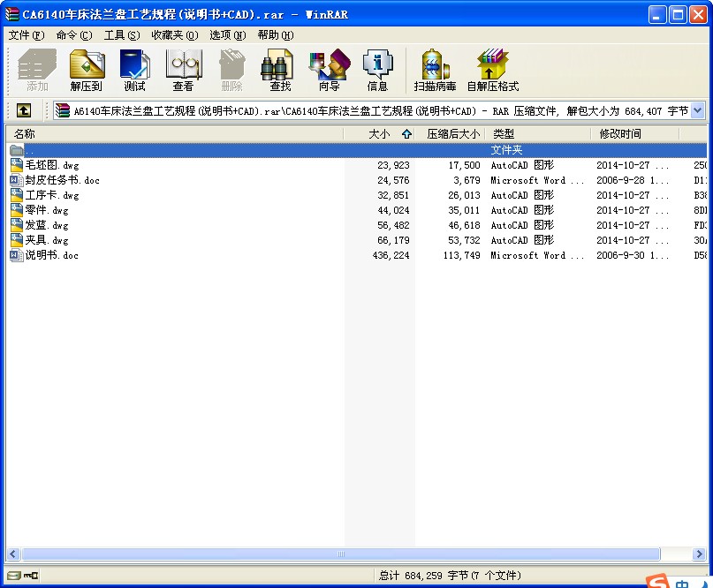
Task: Sort by 修改时间 column header
Action: pos(633,134)
